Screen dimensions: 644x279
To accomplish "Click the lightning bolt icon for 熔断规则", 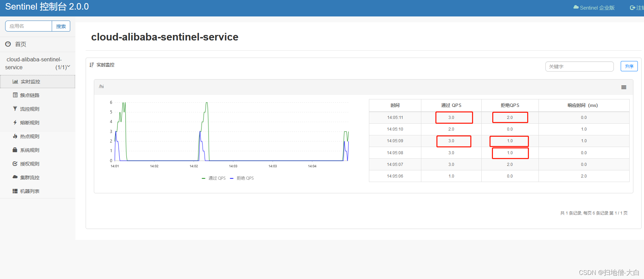I will 15,122.
